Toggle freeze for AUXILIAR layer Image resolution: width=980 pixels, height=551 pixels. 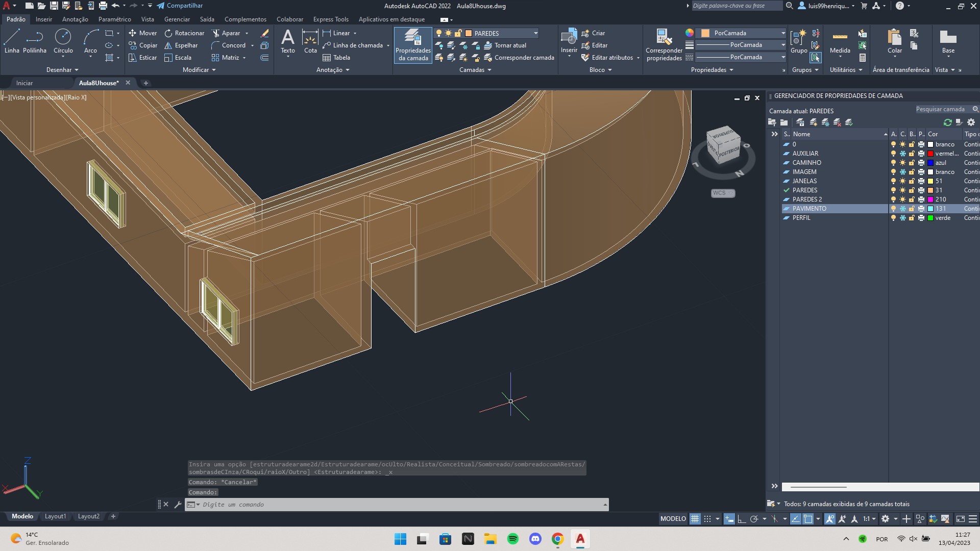pos(902,154)
